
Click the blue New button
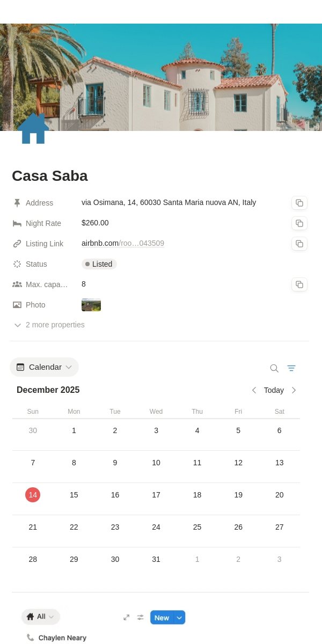162,618
